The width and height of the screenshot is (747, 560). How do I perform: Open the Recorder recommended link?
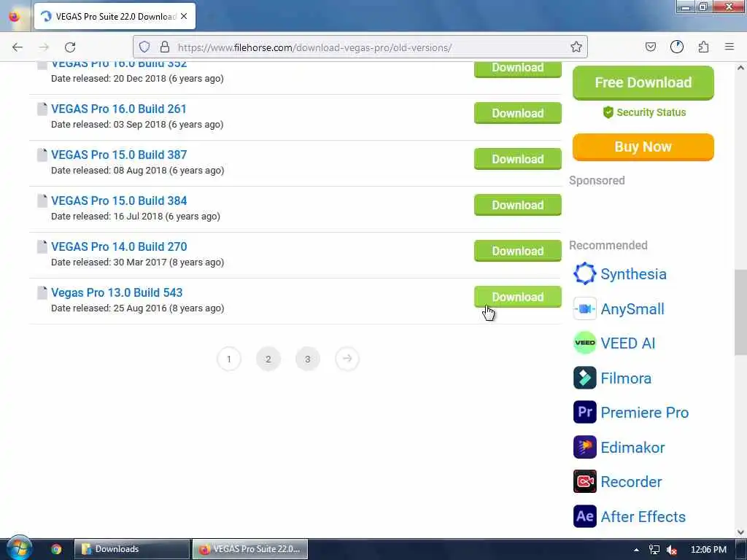click(631, 482)
